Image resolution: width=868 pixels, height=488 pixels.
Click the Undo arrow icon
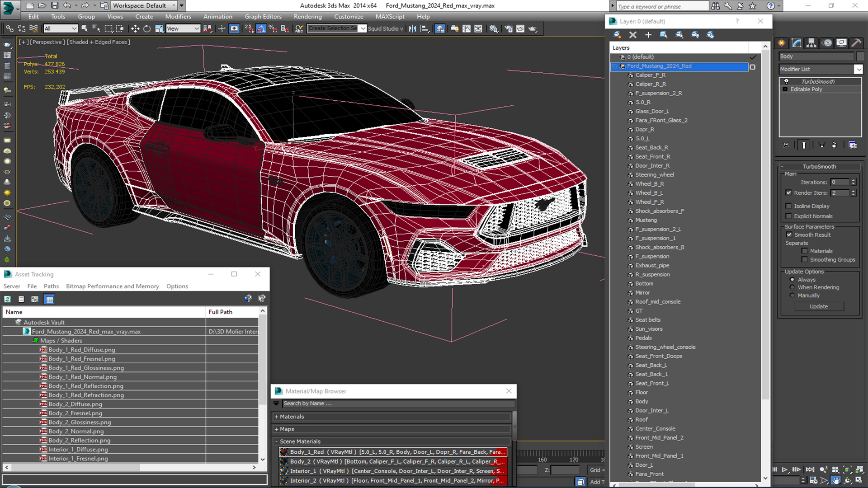click(x=67, y=5)
